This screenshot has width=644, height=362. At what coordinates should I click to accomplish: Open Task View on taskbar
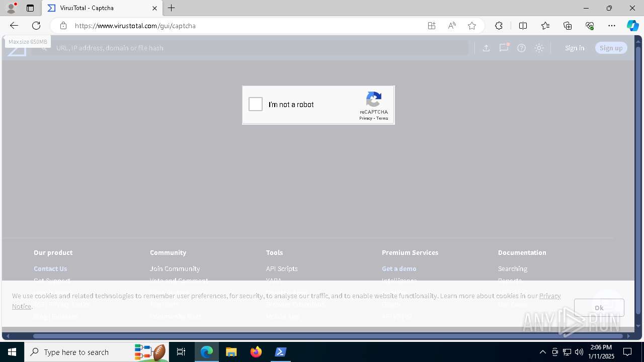tap(181, 352)
